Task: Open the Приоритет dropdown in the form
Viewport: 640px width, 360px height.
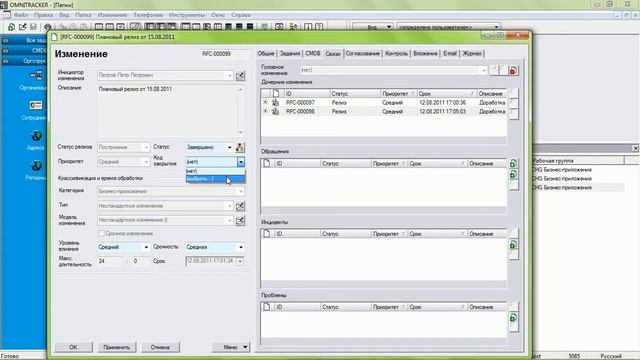Action: [x=146, y=162]
